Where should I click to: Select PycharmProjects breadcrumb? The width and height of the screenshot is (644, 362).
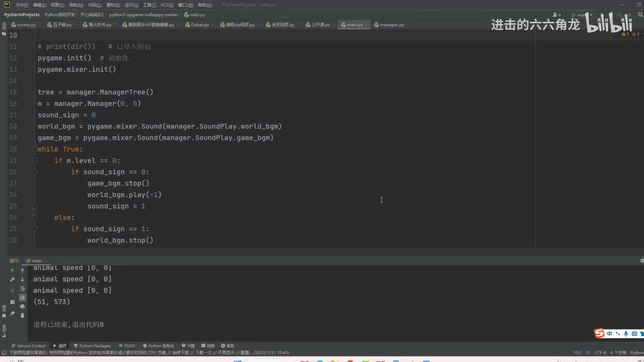pos(22,15)
